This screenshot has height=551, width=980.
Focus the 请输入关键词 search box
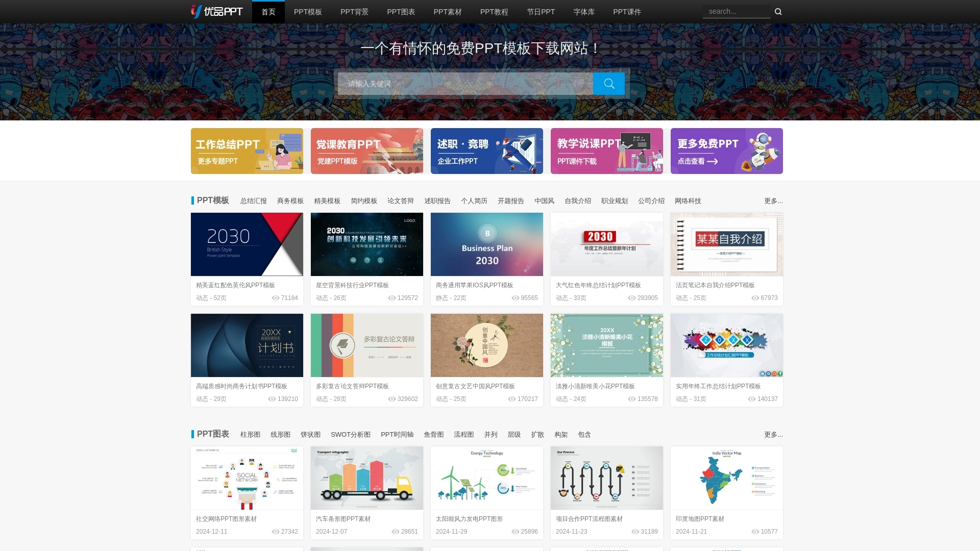tap(465, 84)
